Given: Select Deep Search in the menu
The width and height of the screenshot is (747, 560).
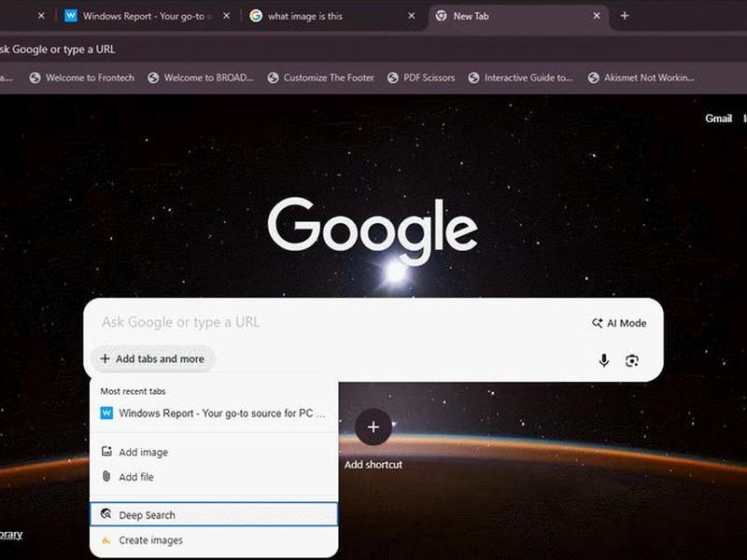Looking at the screenshot, I should pyautogui.click(x=214, y=515).
